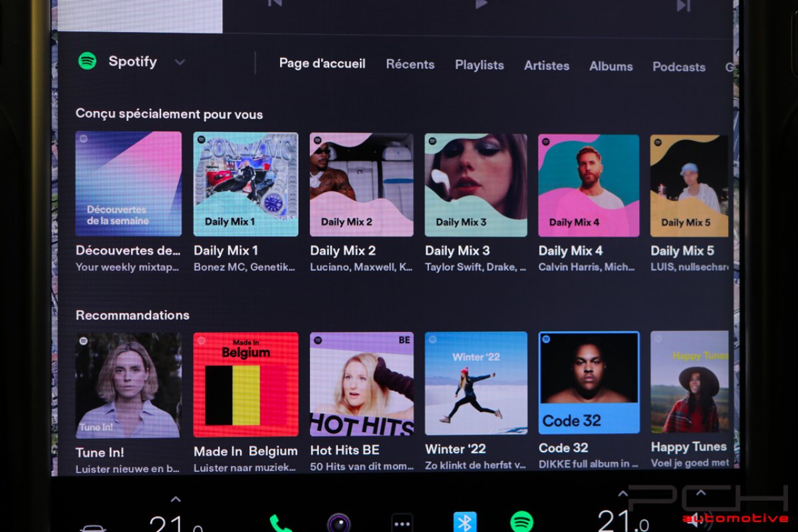The image size is (798, 532).
Task: Click the 'Luister nieuwe en b…' description
Action: pos(128,468)
